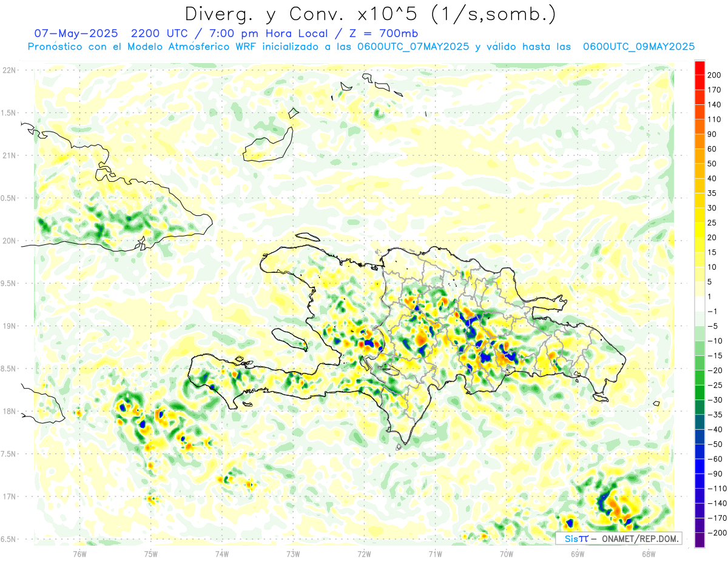Click the "68W" longitude label
The width and height of the screenshot is (728, 562).
(x=648, y=554)
